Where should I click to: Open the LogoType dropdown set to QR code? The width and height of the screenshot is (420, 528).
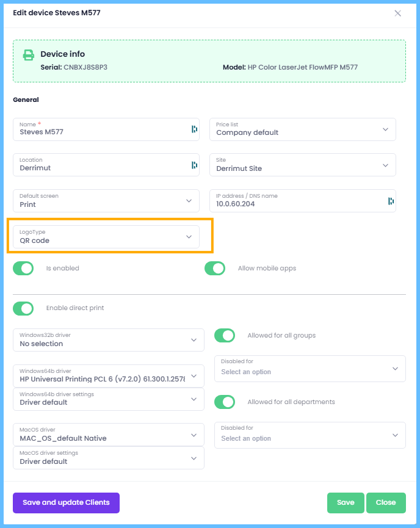[106, 237]
